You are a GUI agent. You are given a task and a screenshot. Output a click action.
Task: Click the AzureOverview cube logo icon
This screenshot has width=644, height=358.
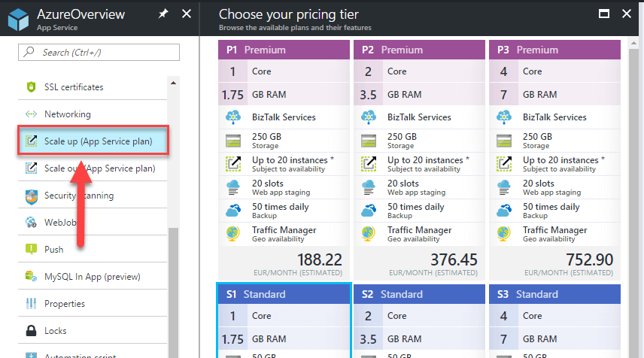pos(19,20)
